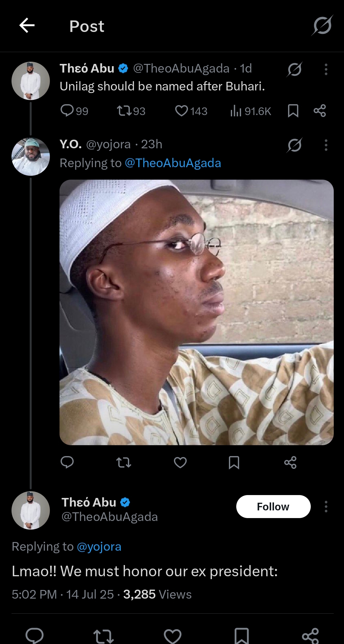Share Y.O.'s image reply
Image resolution: width=344 pixels, height=644 pixels.
tap(290, 462)
